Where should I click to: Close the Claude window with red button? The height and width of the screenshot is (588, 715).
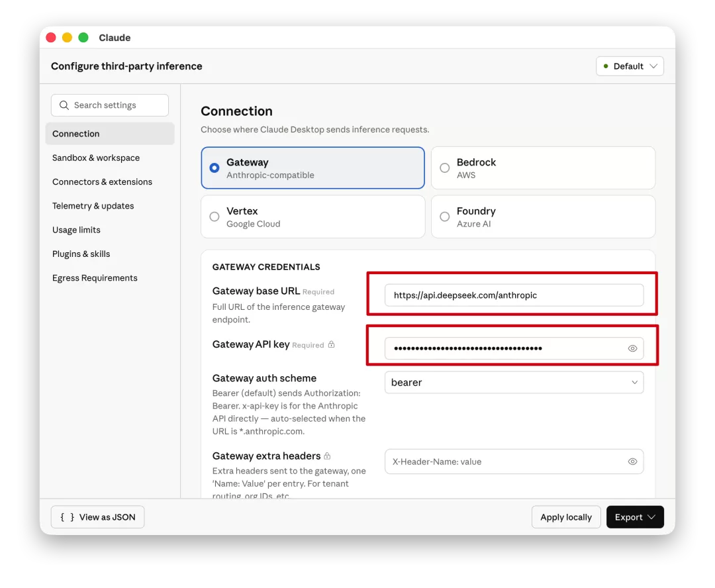coord(51,37)
